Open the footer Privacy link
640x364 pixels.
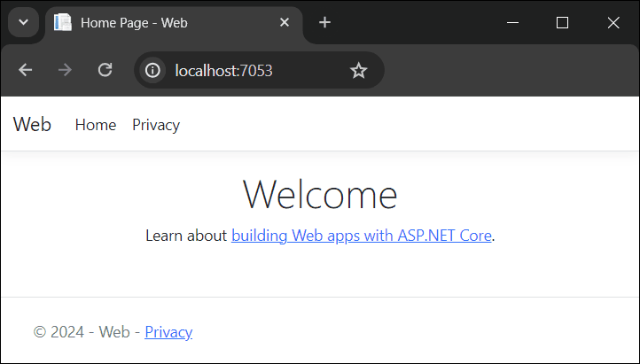(x=168, y=332)
